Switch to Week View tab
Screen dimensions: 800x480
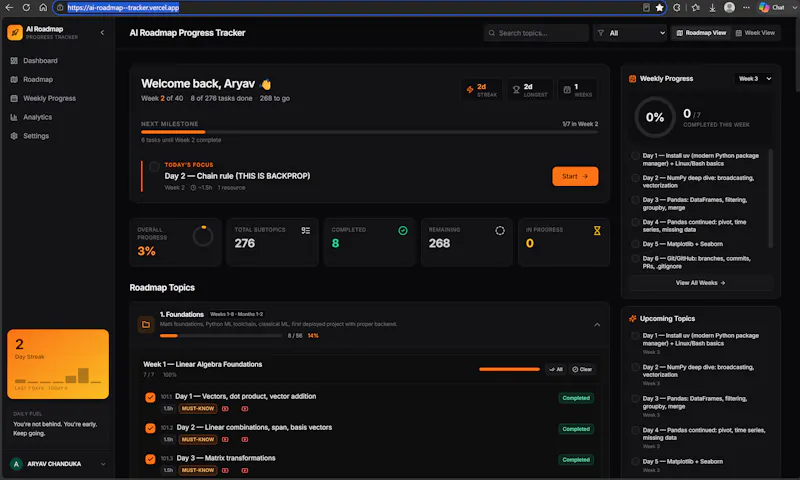[755, 33]
